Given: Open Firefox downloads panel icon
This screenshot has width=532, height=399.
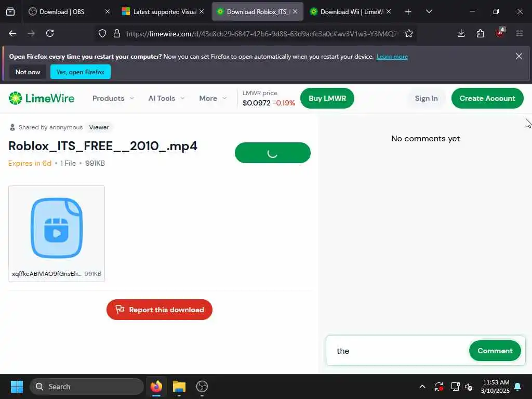Looking at the screenshot, I should pyautogui.click(x=461, y=33).
